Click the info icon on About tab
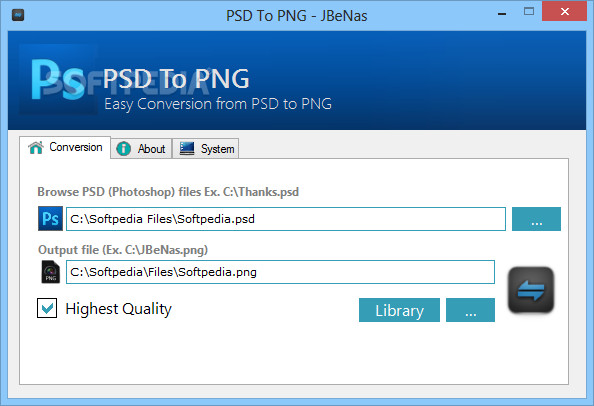The height and width of the screenshot is (406, 594). (123, 148)
